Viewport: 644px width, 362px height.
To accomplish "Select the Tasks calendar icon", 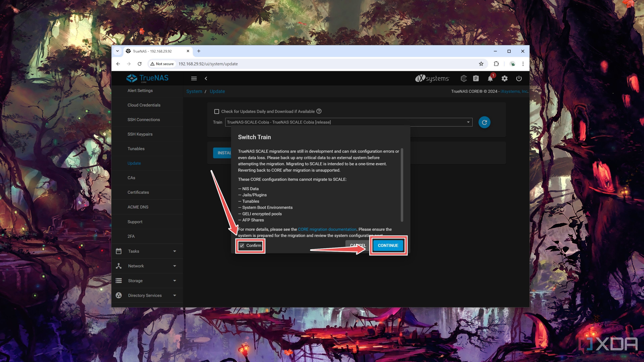I will [119, 251].
